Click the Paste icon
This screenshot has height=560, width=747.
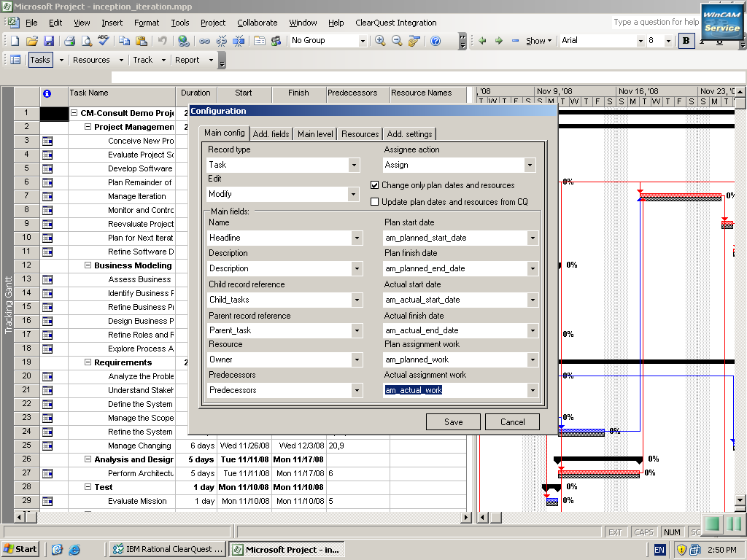tap(141, 41)
